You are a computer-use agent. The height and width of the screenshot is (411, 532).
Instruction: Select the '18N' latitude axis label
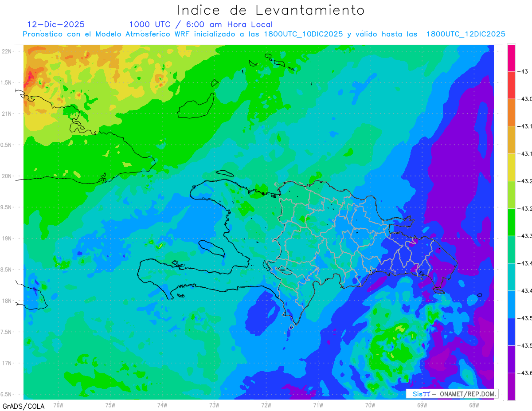coord(7,301)
